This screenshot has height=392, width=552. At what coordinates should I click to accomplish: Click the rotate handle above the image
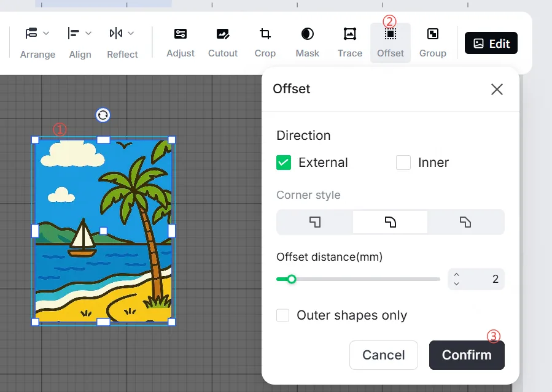click(103, 115)
